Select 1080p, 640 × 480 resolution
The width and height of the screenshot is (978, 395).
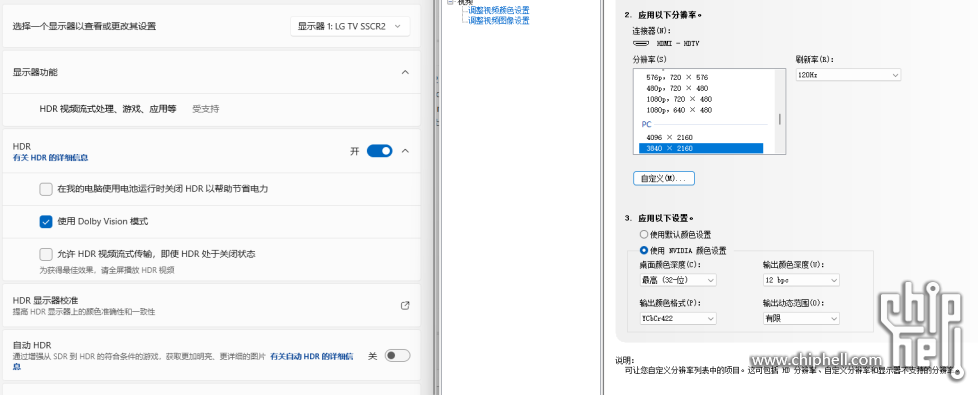[679, 110]
